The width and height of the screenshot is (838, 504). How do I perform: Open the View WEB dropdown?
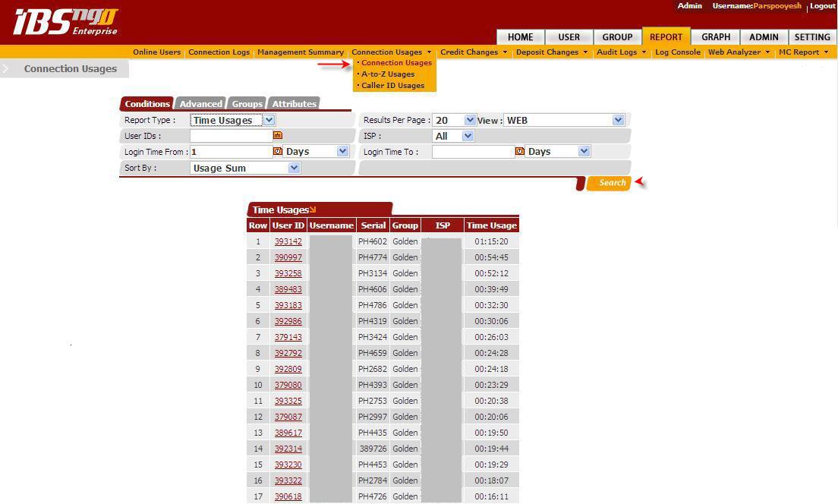tap(563, 120)
